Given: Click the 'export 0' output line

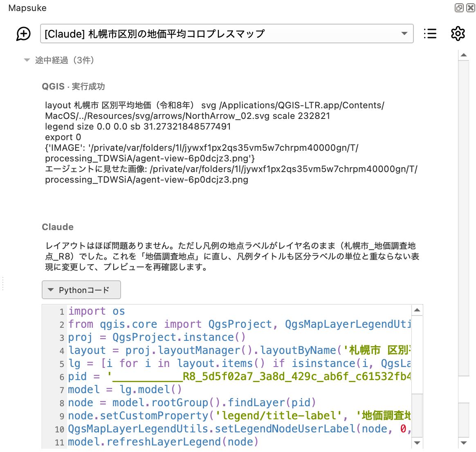Looking at the screenshot, I should click(63, 137).
